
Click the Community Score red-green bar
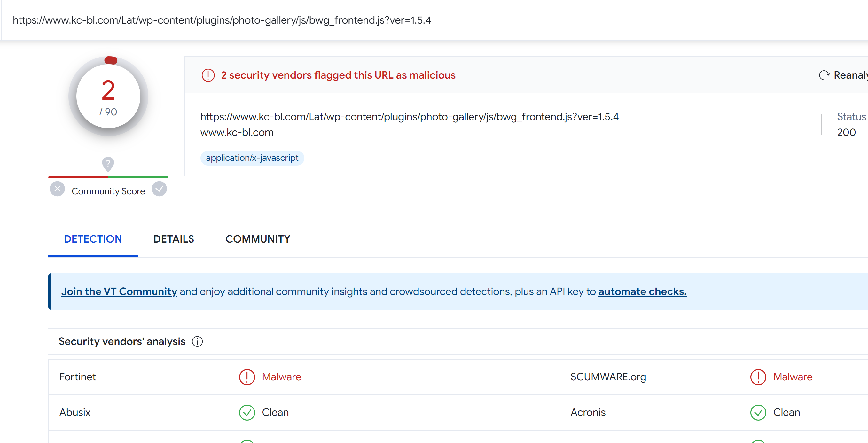tap(108, 177)
